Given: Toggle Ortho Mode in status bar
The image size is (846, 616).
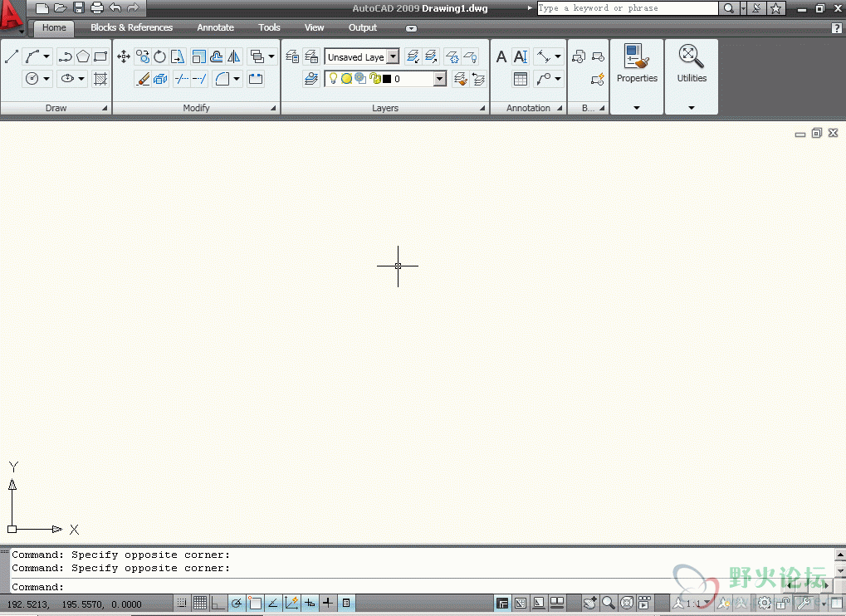Looking at the screenshot, I should point(218,603).
